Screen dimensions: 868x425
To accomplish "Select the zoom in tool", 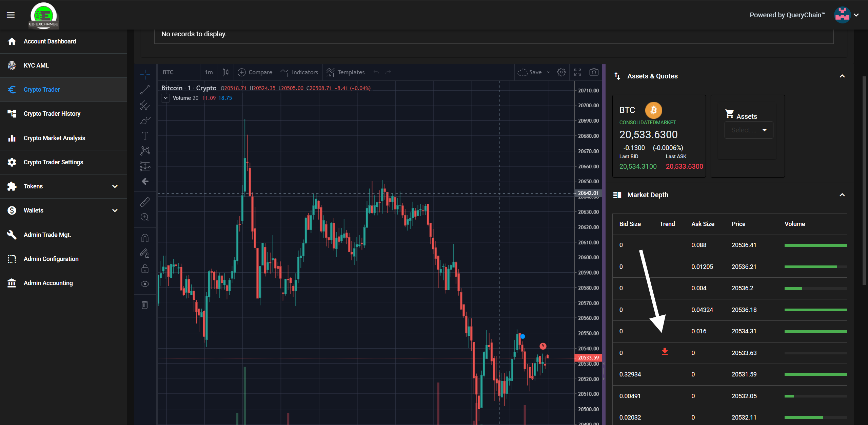I will click(x=145, y=217).
